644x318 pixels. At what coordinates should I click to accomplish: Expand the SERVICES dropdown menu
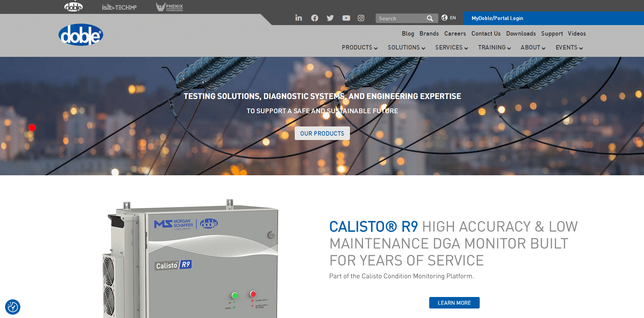coord(452,47)
